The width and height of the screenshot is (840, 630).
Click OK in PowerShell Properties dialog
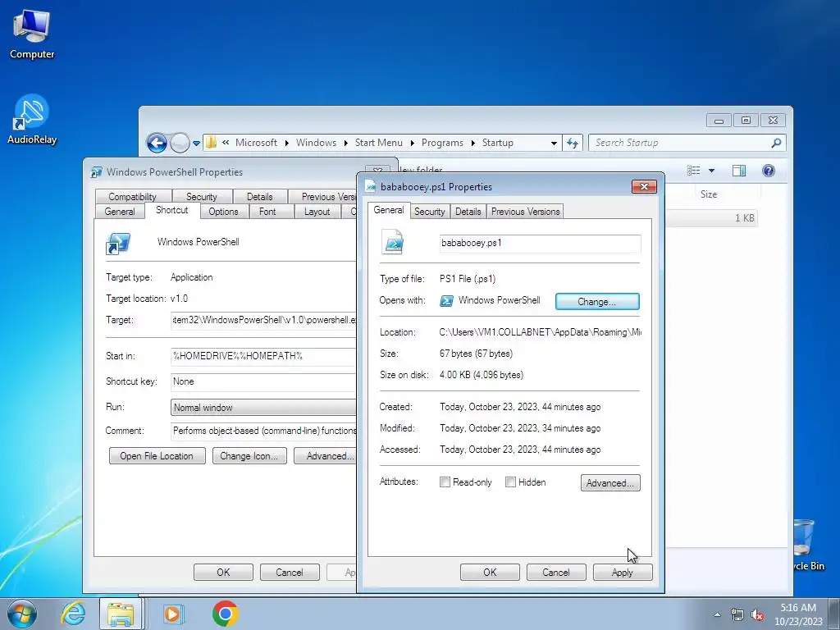223,572
